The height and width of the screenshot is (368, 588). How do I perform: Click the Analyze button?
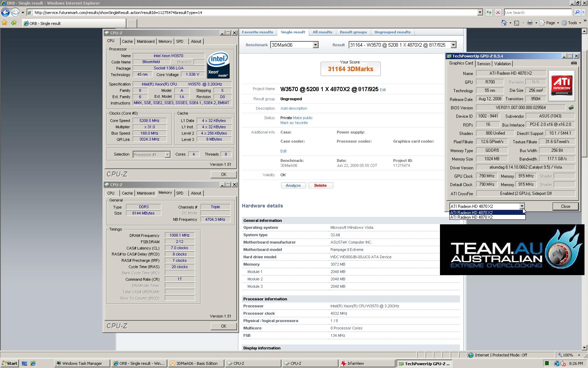pyautogui.click(x=293, y=185)
